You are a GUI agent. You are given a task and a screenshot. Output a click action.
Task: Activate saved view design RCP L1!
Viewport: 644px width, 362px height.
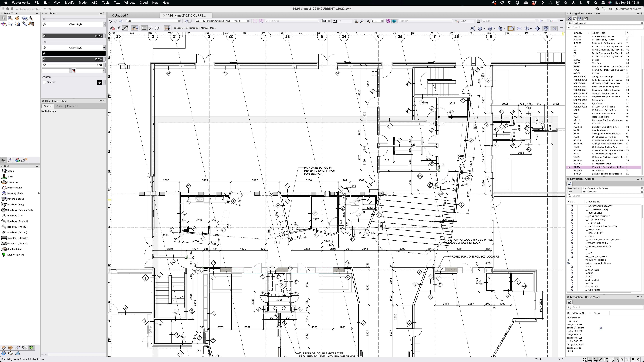tap(574, 335)
